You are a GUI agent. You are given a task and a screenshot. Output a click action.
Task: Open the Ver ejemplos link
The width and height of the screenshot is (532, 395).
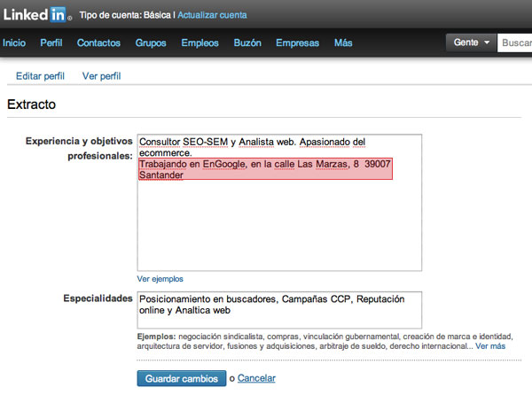pos(160,279)
